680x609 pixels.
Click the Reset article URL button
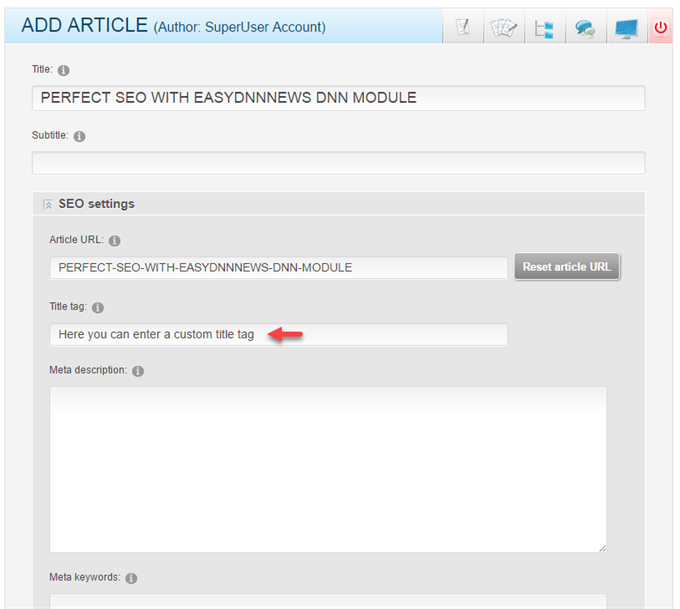pyautogui.click(x=567, y=267)
